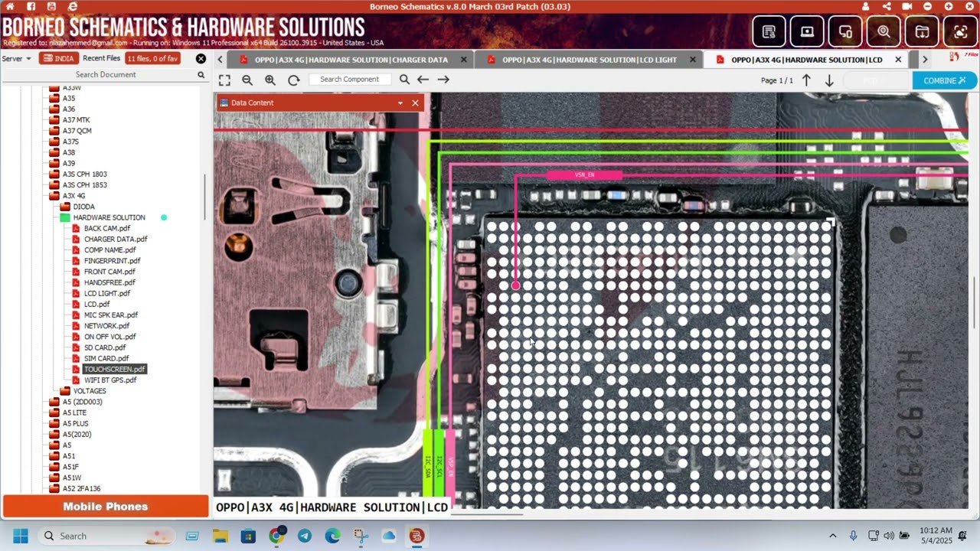Click the Internet Explorer browser icon
Image resolution: width=980 pixels, height=551 pixels.
coord(73,6)
